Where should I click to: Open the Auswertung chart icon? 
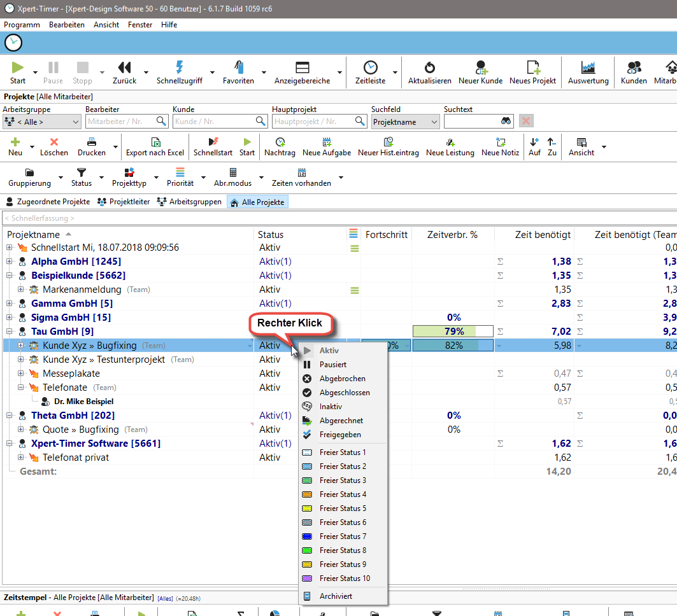click(x=588, y=68)
